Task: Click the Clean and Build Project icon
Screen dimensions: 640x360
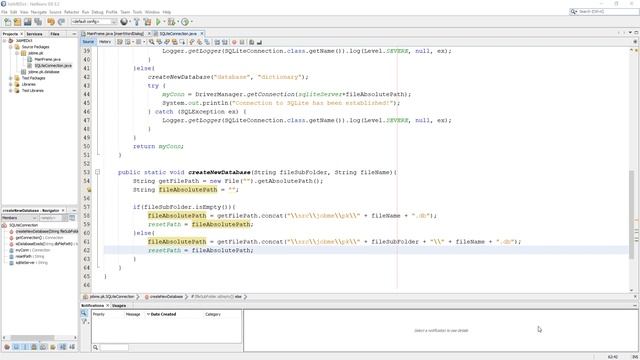Action: (147, 22)
